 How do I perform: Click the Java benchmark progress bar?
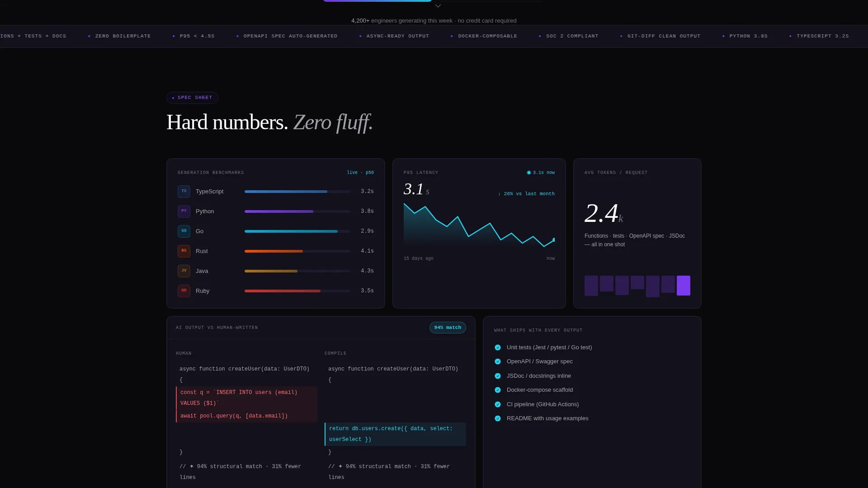pos(297,271)
